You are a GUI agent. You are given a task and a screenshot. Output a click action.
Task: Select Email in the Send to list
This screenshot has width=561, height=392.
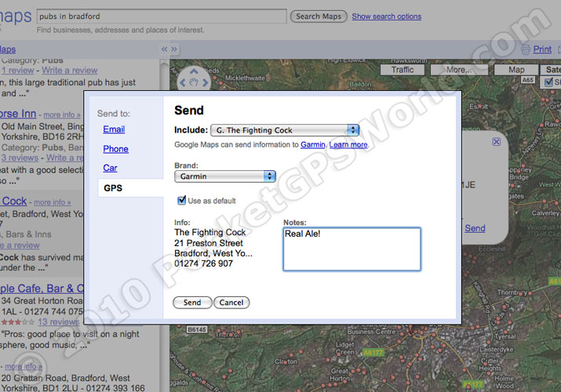(114, 129)
